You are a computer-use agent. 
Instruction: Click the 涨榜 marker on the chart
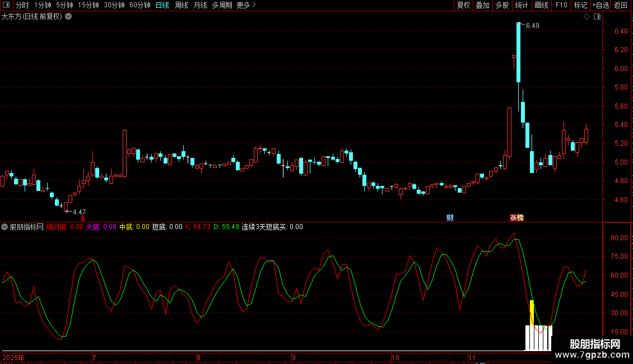(x=516, y=218)
